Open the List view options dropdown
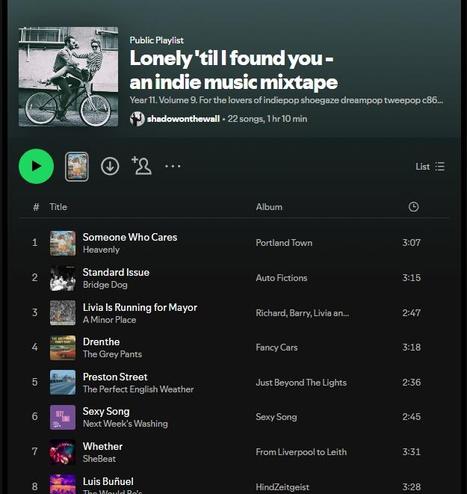 [430, 166]
